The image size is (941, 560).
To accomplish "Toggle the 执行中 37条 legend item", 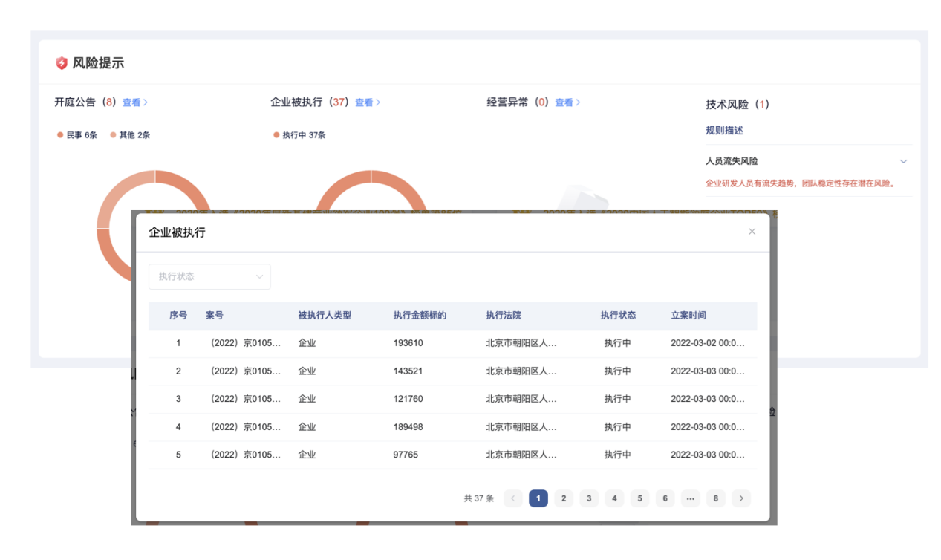I will [299, 135].
